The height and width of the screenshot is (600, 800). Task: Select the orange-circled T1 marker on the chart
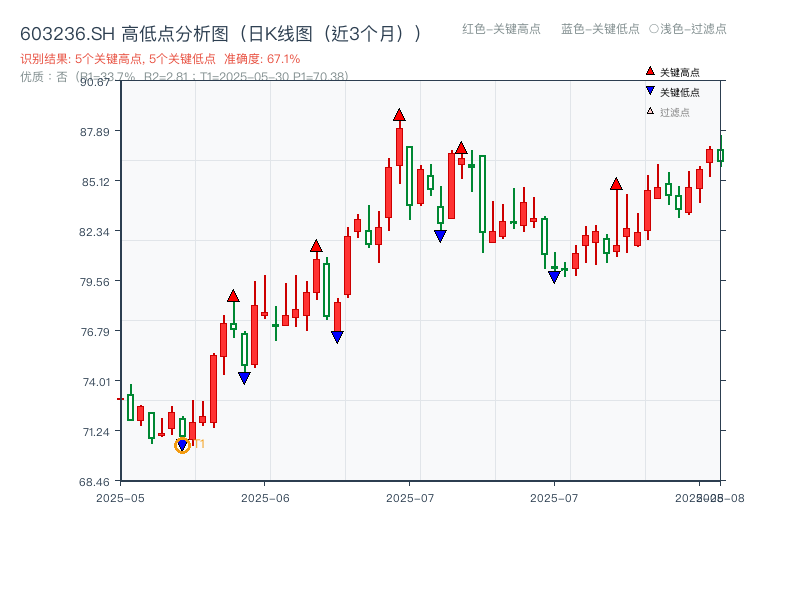coord(183,443)
